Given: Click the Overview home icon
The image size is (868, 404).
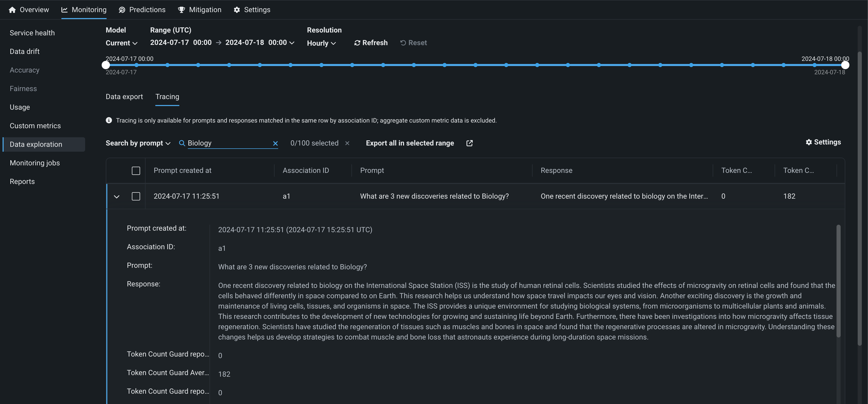Looking at the screenshot, I should pos(12,10).
